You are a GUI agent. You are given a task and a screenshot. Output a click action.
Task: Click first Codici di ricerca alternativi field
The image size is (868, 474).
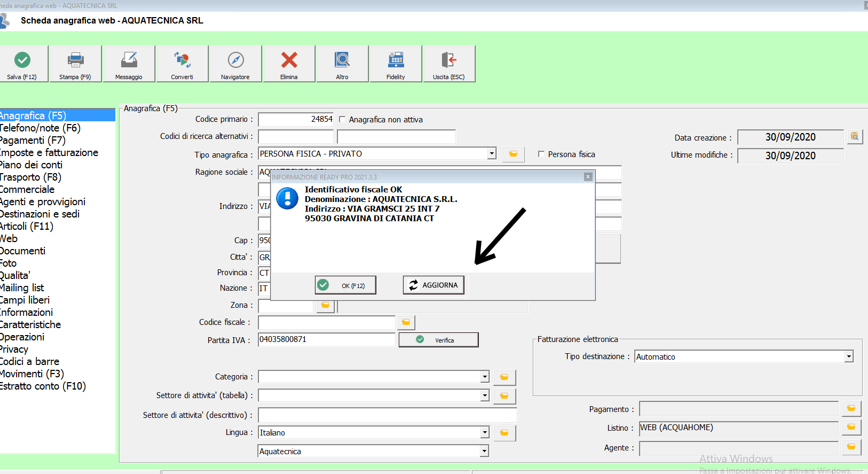point(296,136)
